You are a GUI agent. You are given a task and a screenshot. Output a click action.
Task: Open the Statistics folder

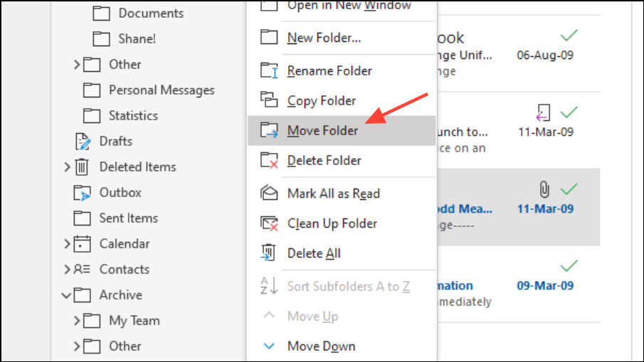(133, 116)
